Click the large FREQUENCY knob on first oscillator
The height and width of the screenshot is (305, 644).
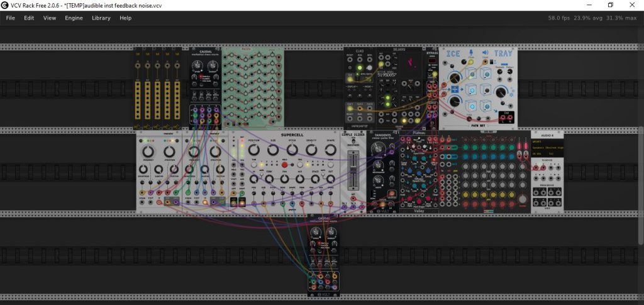coord(148,152)
